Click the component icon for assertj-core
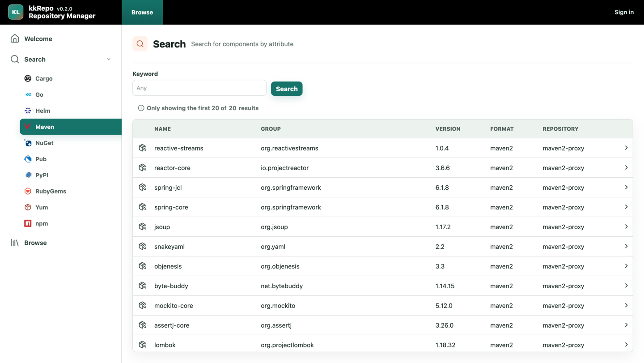 142,325
